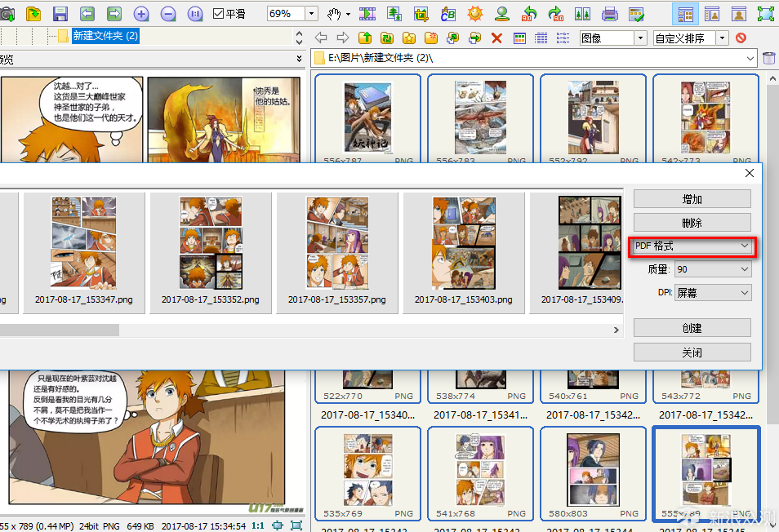This screenshot has height=532, width=779.
Task: Open the 69% zoom level dropdown
Action: [311, 14]
